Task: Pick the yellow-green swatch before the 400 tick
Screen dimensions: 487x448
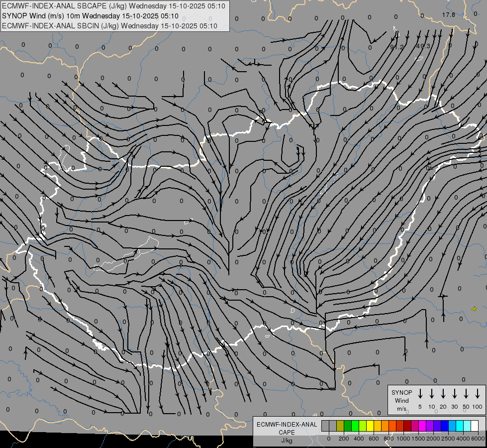Action: tap(363, 426)
